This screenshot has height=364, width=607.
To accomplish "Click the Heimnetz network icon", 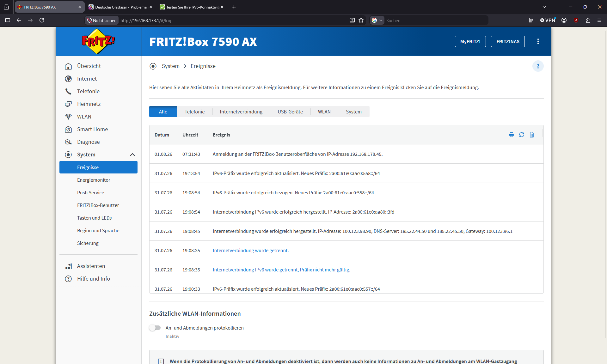I will point(68,104).
